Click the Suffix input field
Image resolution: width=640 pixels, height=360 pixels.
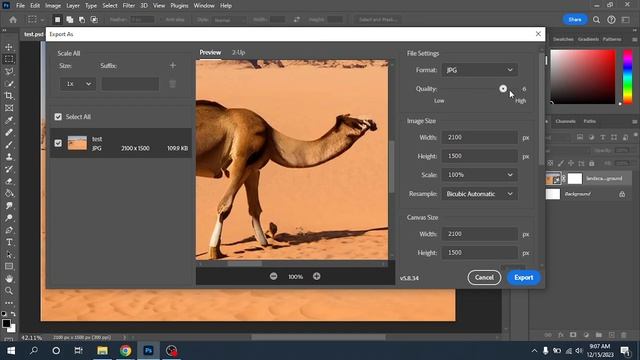pyautogui.click(x=130, y=84)
